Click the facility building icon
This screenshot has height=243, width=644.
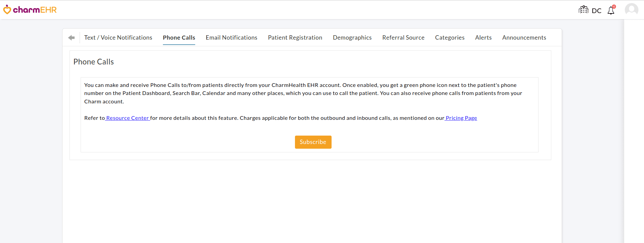[x=584, y=10]
